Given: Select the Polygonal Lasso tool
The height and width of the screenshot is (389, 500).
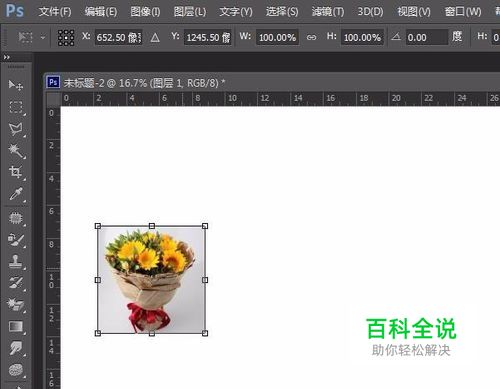Looking at the screenshot, I should (x=16, y=129).
